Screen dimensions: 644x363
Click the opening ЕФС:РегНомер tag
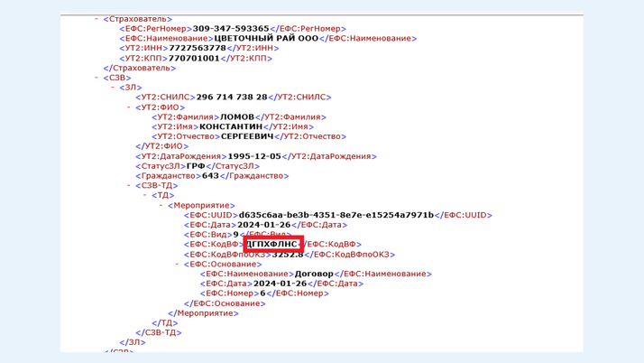(156, 29)
